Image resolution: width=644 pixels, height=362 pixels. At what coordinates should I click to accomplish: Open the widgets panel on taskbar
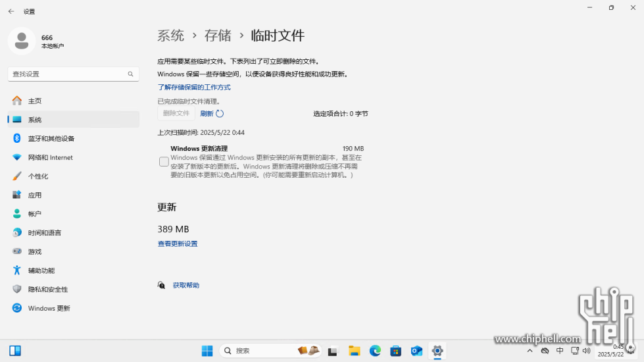[15, 351]
